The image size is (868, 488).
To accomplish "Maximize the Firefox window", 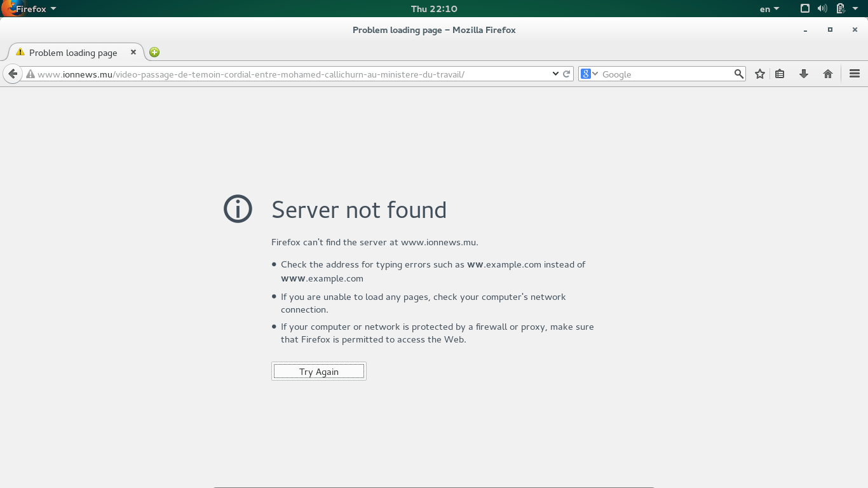I will pyautogui.click(x=830, y=30).
